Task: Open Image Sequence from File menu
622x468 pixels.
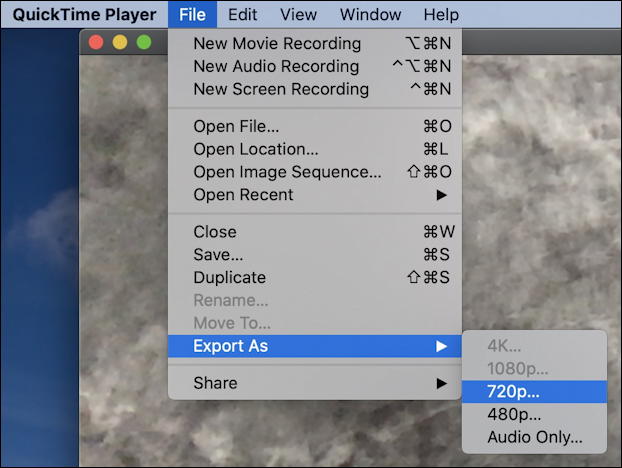Action: pos(315,172)
